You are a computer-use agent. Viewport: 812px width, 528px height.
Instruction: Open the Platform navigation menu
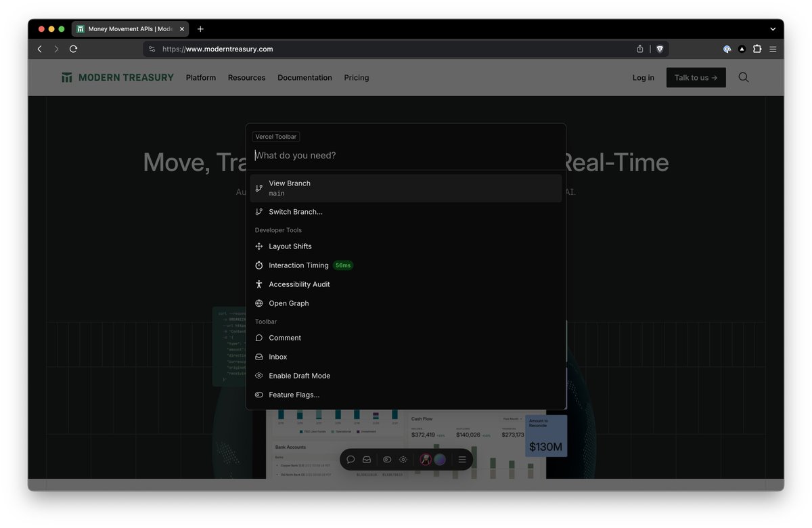point(201,78)
